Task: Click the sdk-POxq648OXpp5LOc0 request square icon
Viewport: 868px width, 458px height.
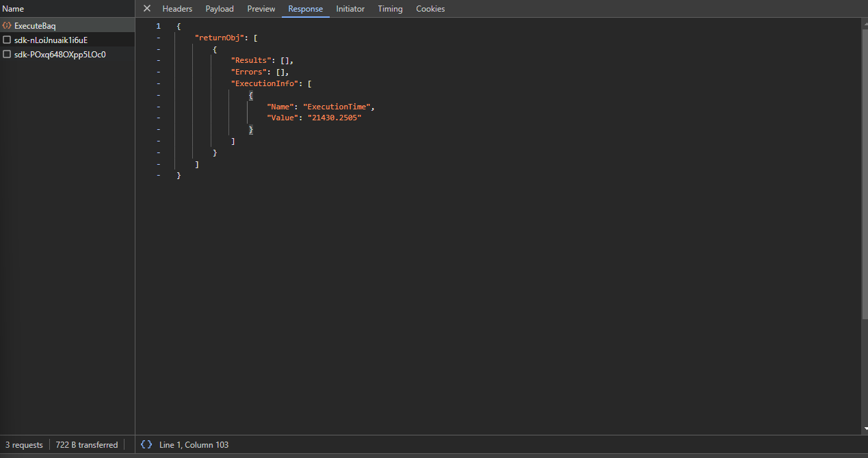Action: pos(7,55)
